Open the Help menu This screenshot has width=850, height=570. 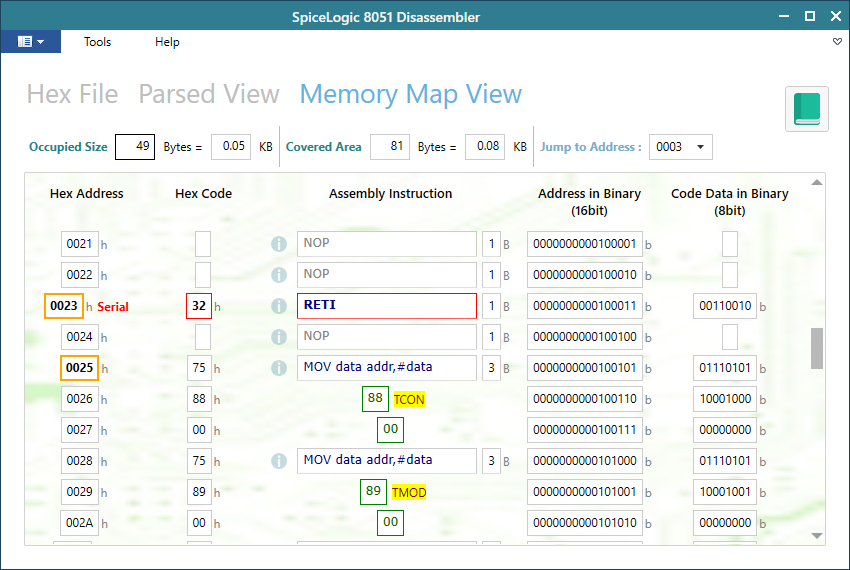point(167,42)
